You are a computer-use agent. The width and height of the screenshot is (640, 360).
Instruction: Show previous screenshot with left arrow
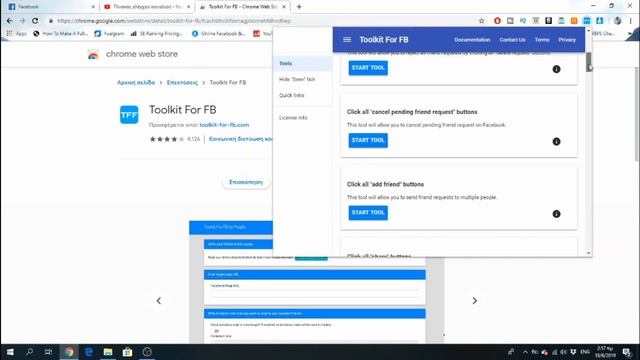[159, 301]
